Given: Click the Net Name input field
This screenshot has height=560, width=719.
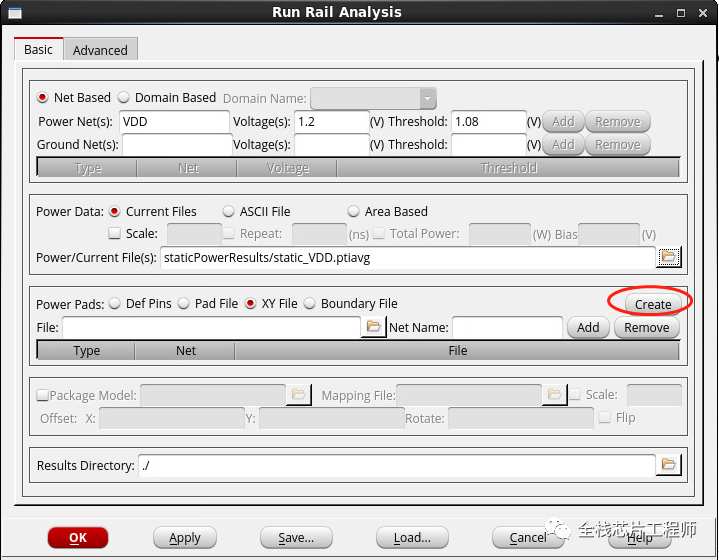Looking at the screenshot, I should point(508,327).
